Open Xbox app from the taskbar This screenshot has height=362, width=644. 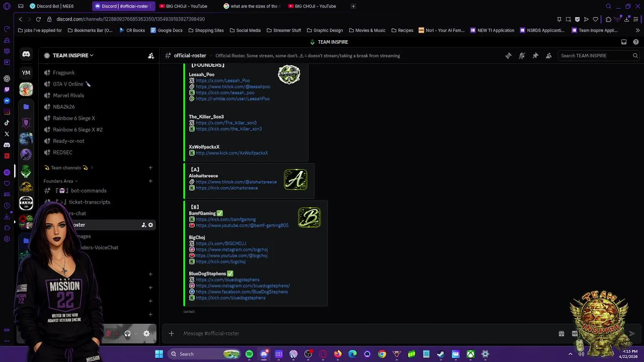point(470,354)
